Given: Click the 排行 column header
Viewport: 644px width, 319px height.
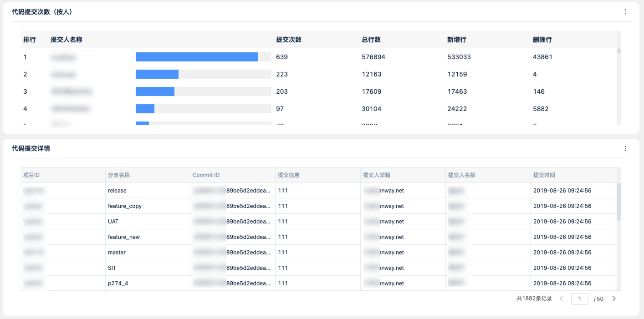Looking at the screenshot, I should (30, 40).
